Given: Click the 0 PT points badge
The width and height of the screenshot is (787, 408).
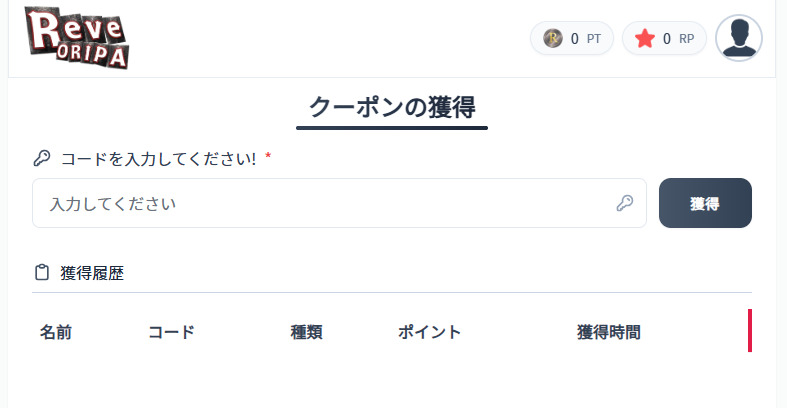Looking at the screenshot, I should pos(572,38).
